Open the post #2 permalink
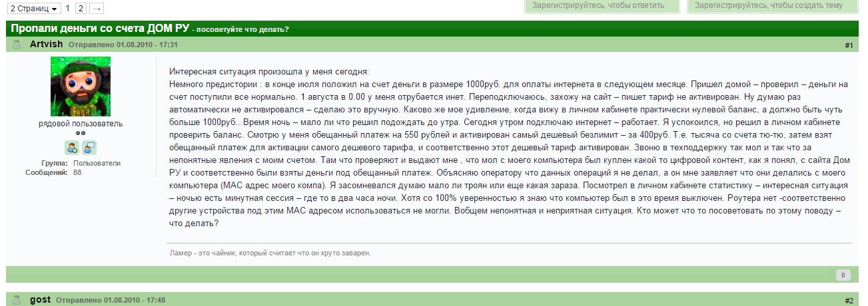 (x=849, y=301)
